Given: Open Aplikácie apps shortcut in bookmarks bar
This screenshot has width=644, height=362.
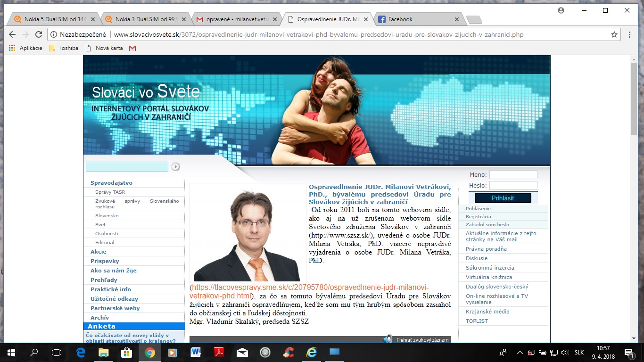Looking at the screenshot, I should pyautogui.click(x=26, y=48).
